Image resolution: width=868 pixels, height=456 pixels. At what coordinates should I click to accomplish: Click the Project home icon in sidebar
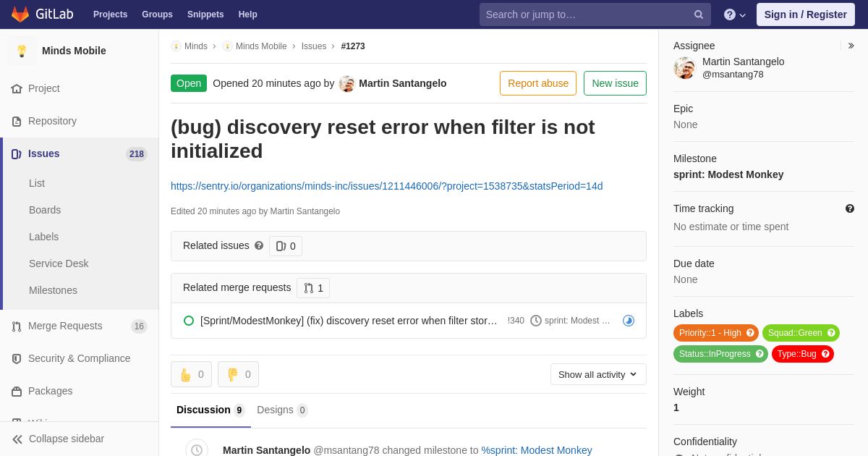pos(17,89)
